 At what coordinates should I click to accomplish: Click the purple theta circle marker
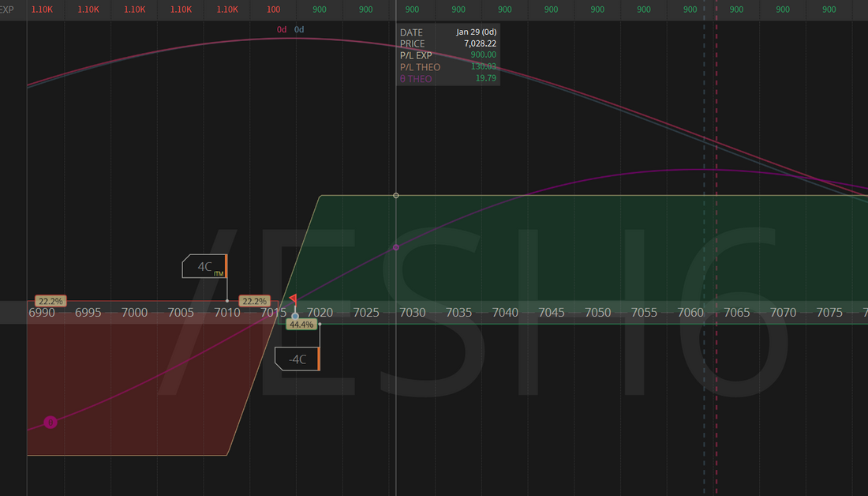51,423
